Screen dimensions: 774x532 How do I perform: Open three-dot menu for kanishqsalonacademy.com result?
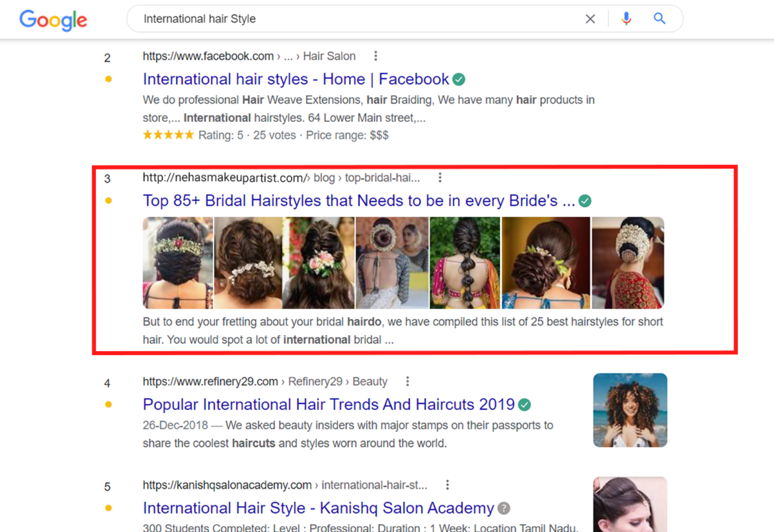447,485
